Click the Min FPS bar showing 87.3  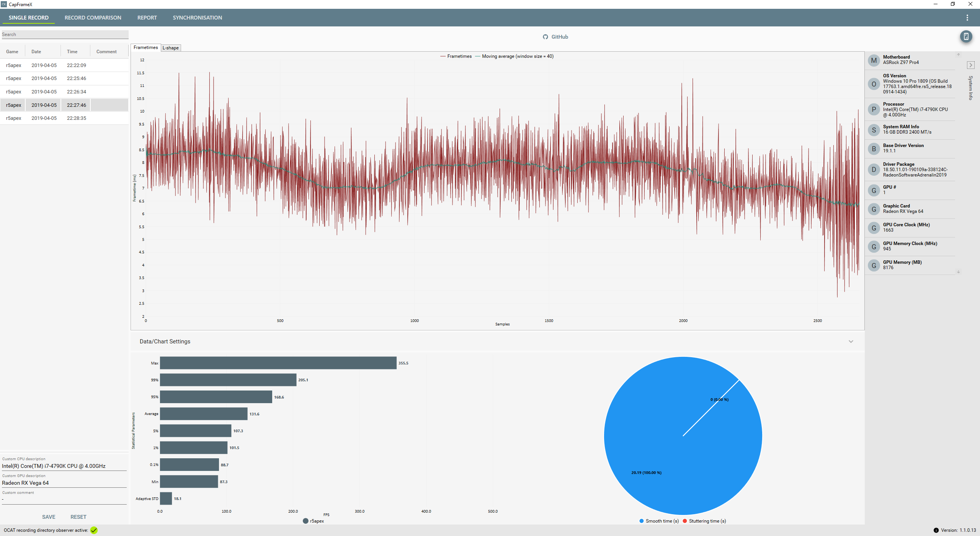pos(189,482)
